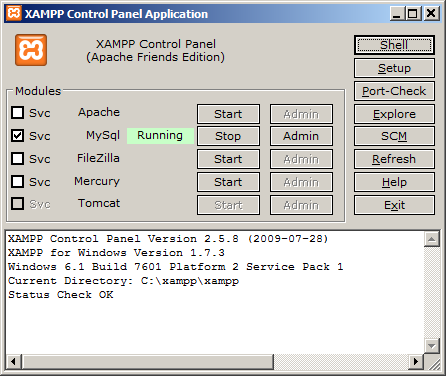Click the orange XAMPP logo in panel
Image resolution: width=446 pixels, height=376 pixels.
[31, 50]
